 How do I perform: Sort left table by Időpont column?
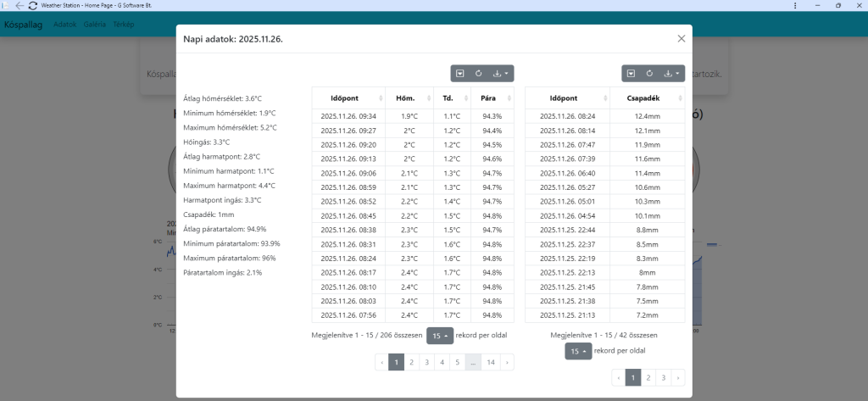(348, 97)
